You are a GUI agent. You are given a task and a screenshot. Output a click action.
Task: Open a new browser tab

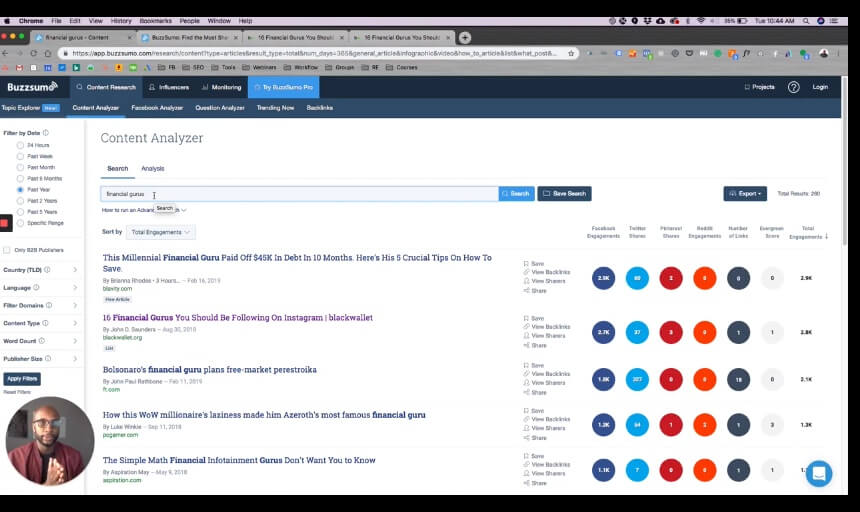pos(465,37)
